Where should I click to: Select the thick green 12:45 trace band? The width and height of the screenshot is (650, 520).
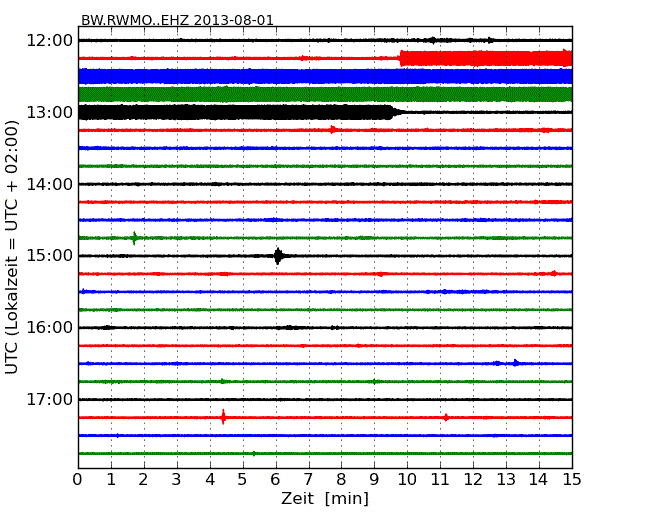coord(325,94)
